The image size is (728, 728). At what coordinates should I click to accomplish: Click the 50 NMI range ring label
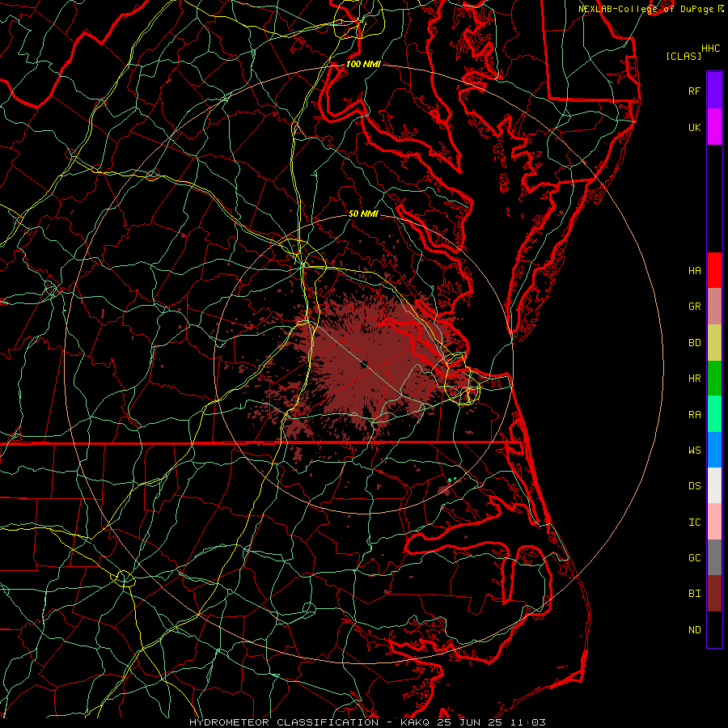point(363,214)
